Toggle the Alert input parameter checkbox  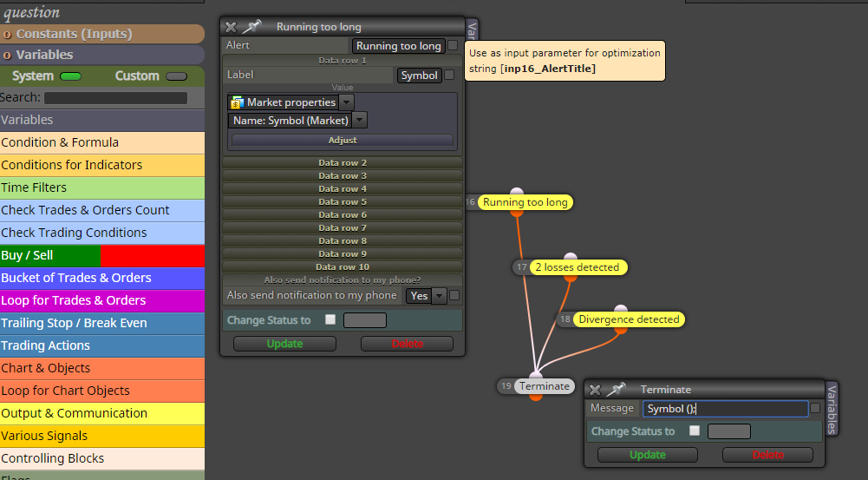(453, 45)
